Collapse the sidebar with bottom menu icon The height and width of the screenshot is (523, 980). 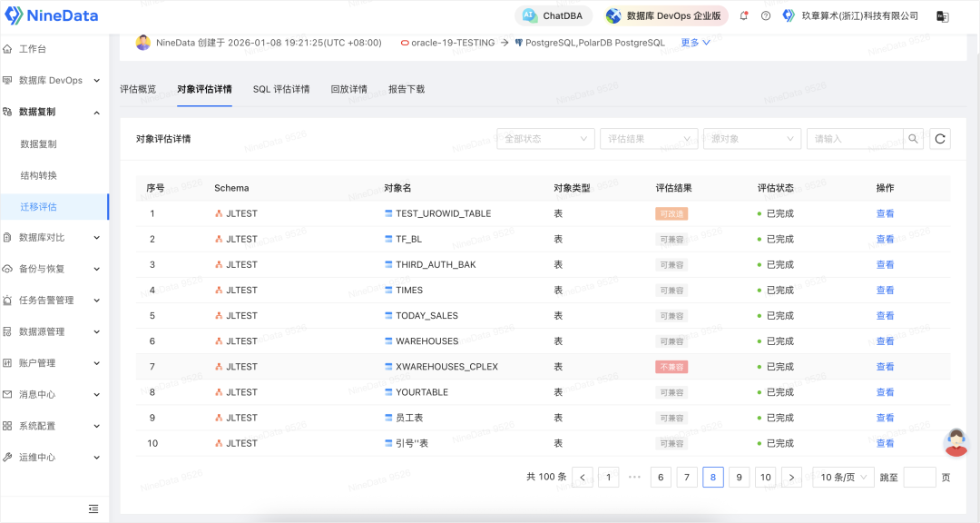tap(93, 508)
